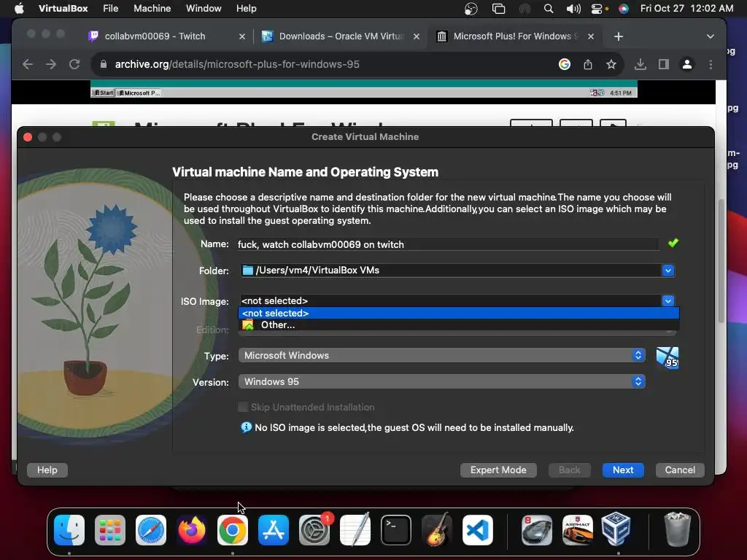Click the Chrome address bar URL
Screen dimensions: 747x560
pyautogui.click(x=237, y=64)
